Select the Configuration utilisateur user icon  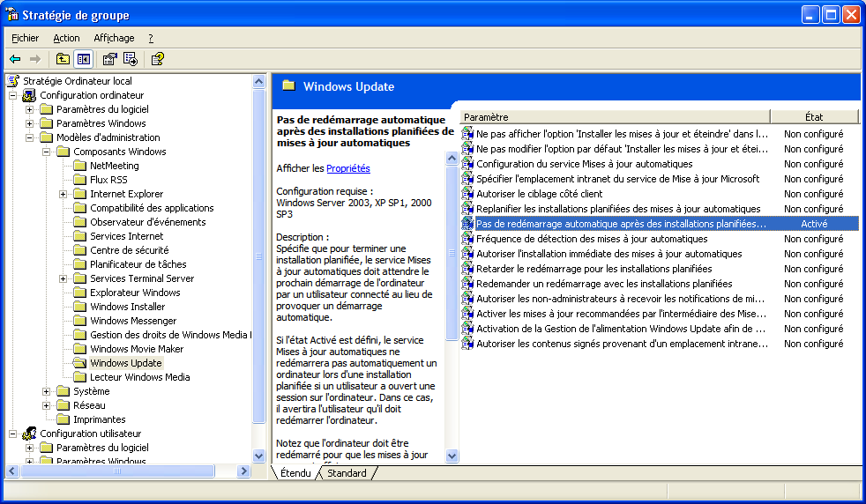coord(29,434)
